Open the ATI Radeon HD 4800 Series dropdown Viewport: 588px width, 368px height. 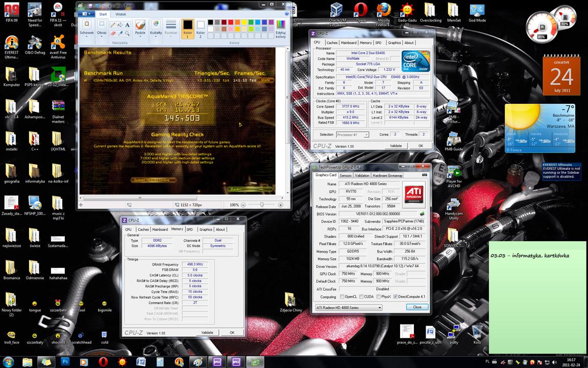[349, 308]
